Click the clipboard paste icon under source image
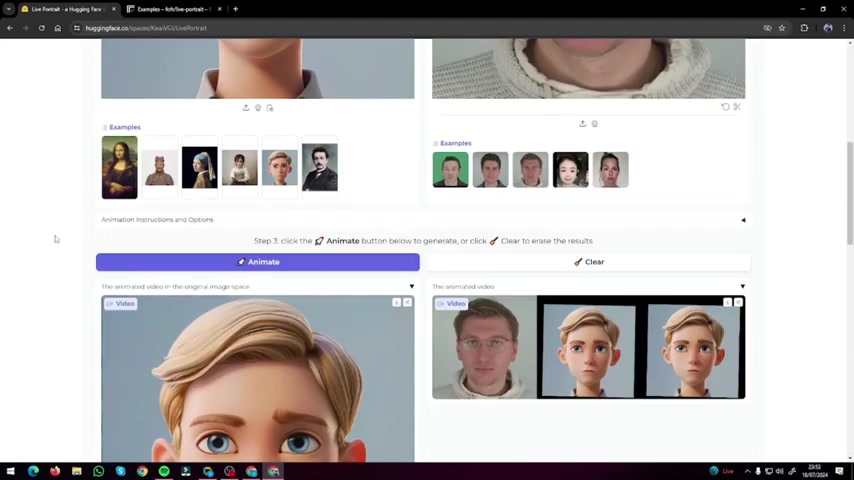The width and height of the screenshot is (854, 480). [x=270, y=108]
